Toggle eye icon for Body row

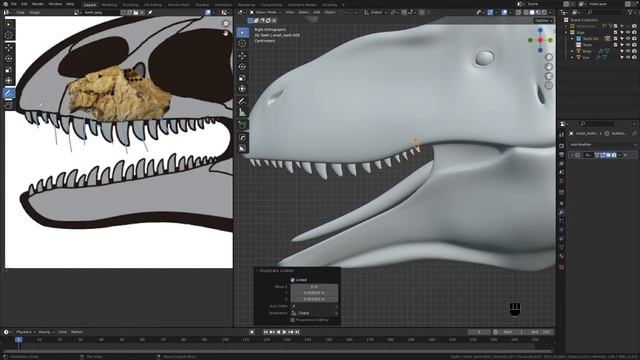click(629, 51)
